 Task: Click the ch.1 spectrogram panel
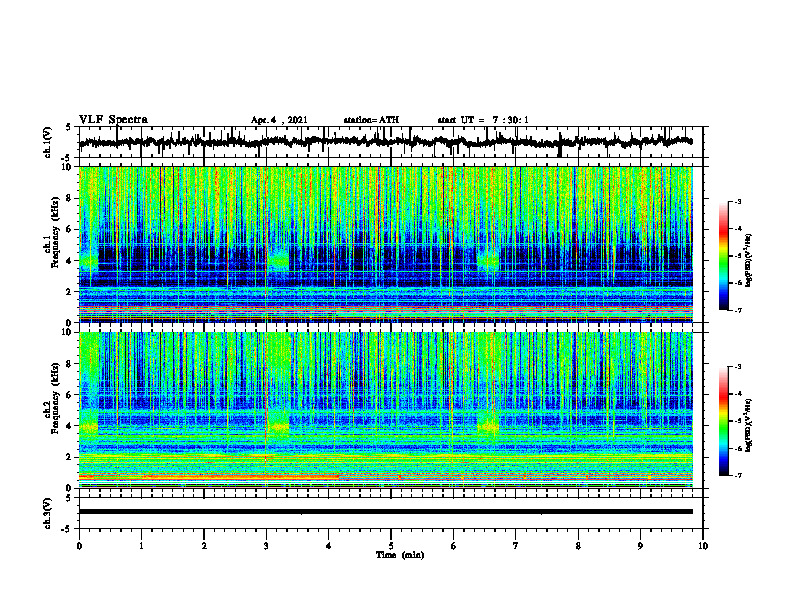click(x=386, y=244)
